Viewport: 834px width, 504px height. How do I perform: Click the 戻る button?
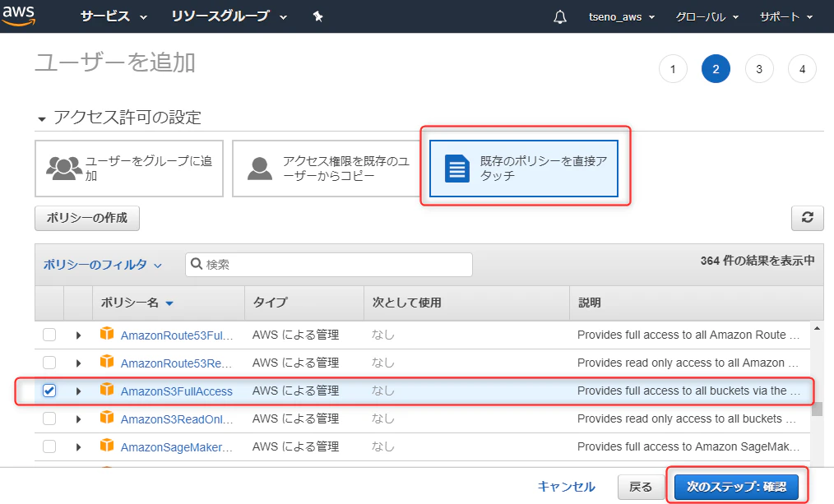[x=640, y=487]
